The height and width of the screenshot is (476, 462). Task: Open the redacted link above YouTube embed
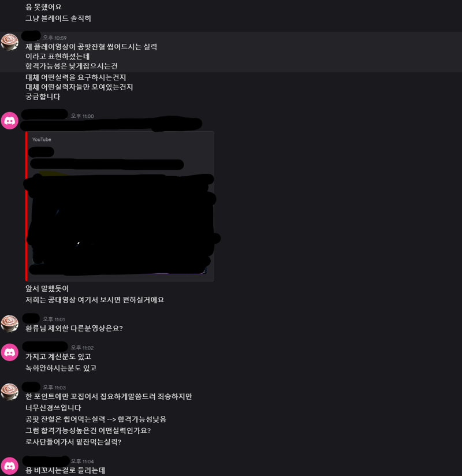(x=111, y=124)
